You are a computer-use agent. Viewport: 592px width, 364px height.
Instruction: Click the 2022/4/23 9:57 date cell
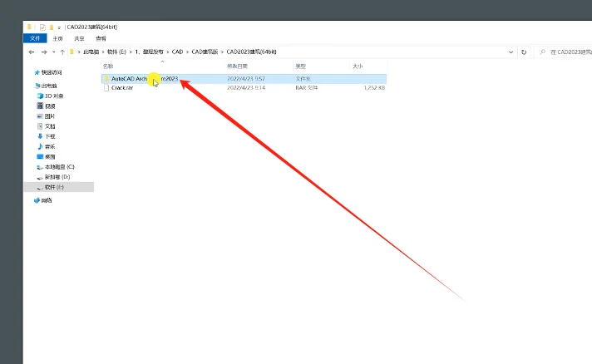click(x=246, y=79)
